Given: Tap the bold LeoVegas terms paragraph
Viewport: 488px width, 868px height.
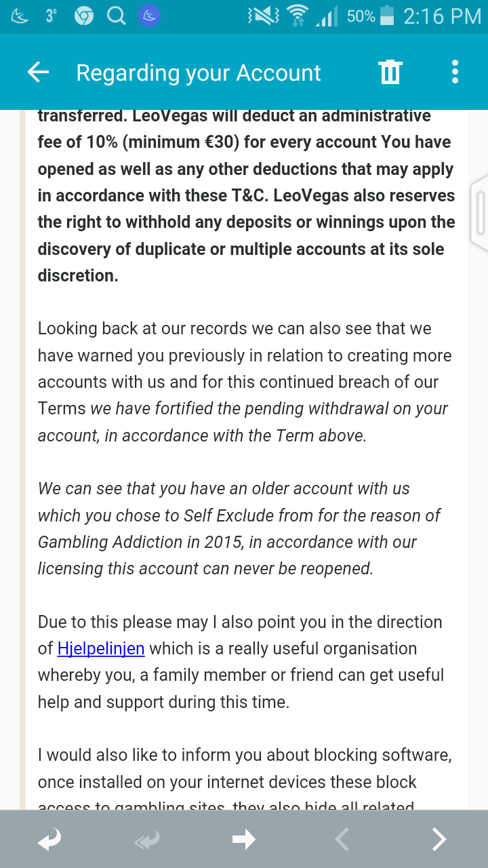Looking at the screenshot, I should [245, 196].
